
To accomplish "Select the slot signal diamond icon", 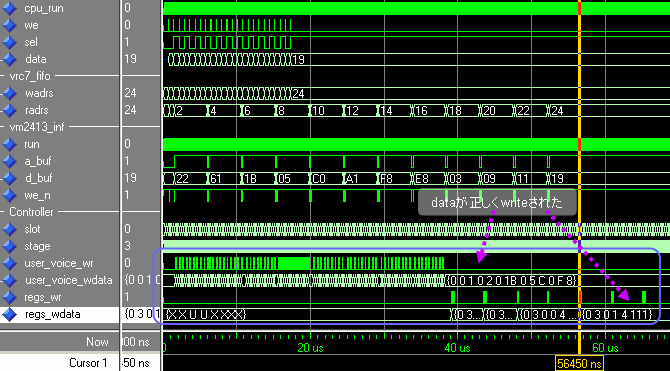I will [9, 229].
